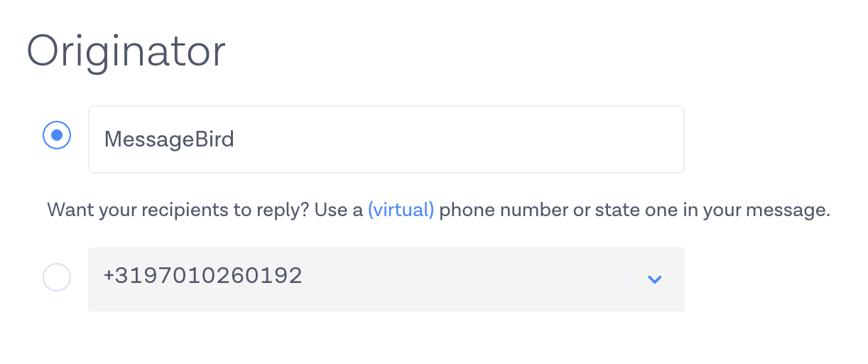Click the blue chevron dropdown arrow
This screenshot has width=868, height=364.
(x=655, y=279)
